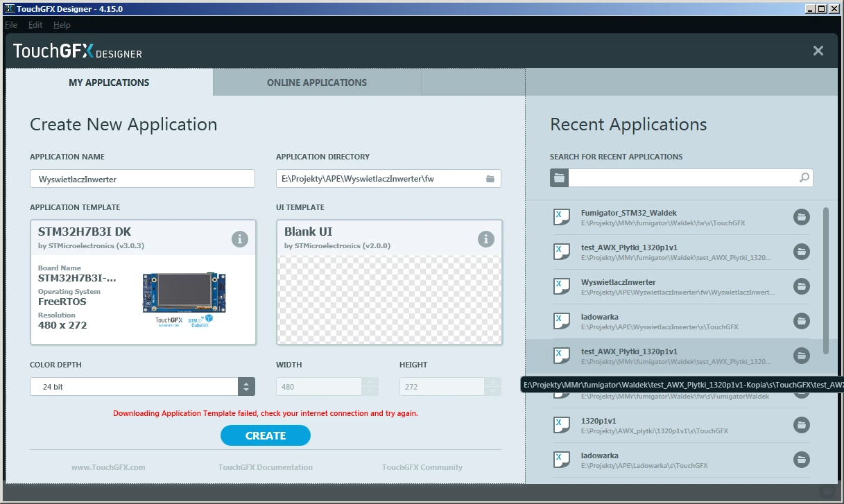Switch to Online Applications tab
Viewport: 844px width, 504px height.
point(317,82)
